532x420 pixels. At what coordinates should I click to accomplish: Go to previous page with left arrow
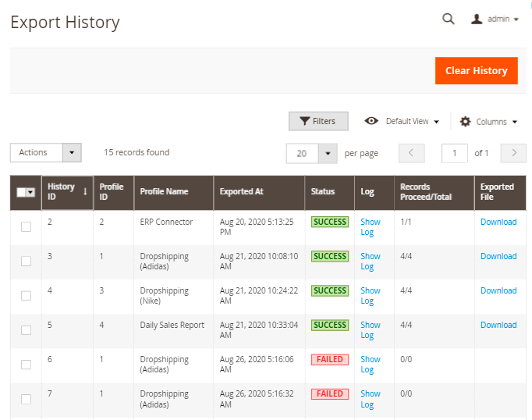point(411,153)
